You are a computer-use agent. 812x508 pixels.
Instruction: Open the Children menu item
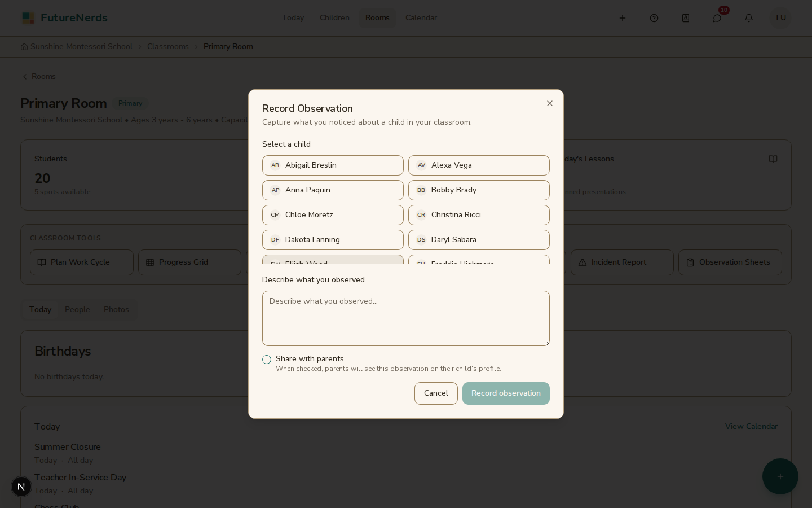tap(334, 18)
